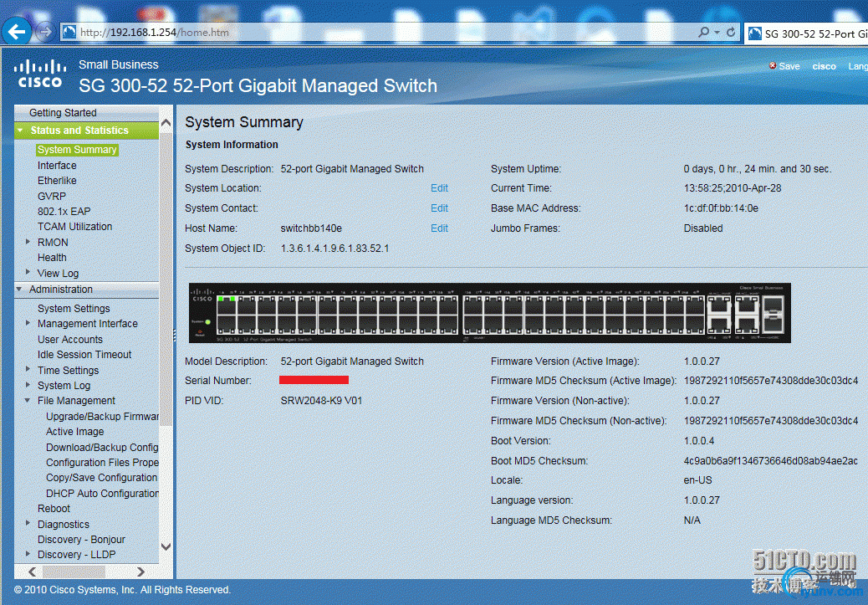Click the PID VID value SRW2048-K9 V01

321,401
